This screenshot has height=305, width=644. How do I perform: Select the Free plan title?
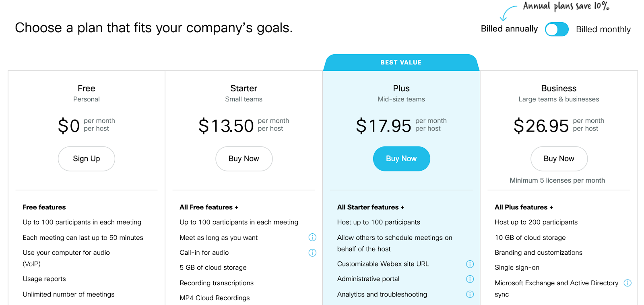[x=87, y=89]
